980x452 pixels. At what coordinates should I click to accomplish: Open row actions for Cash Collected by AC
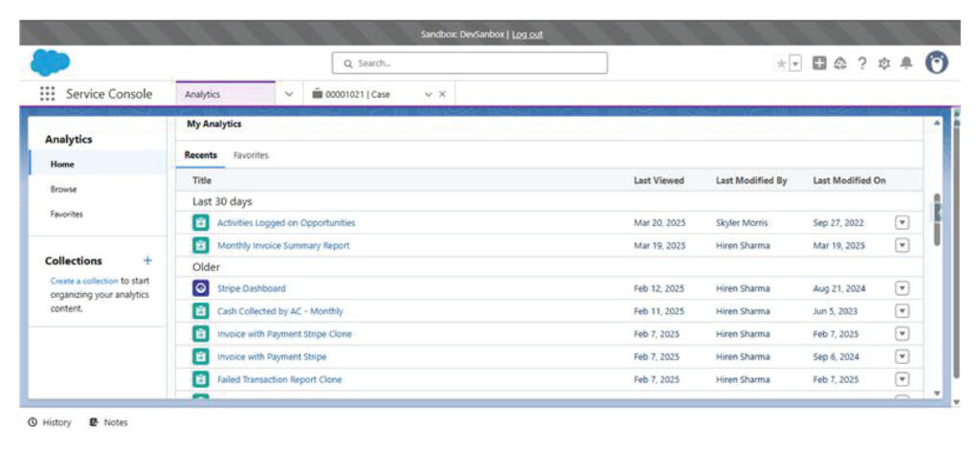902,311
